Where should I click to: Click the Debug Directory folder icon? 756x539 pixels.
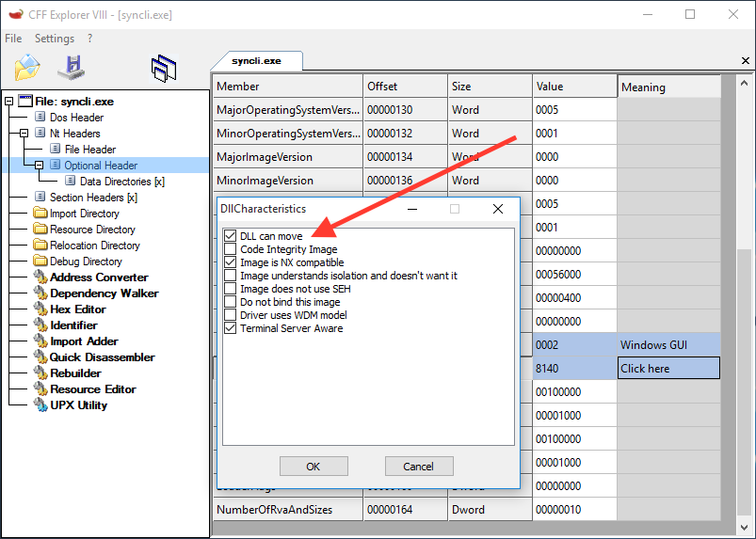click(40, 261)
